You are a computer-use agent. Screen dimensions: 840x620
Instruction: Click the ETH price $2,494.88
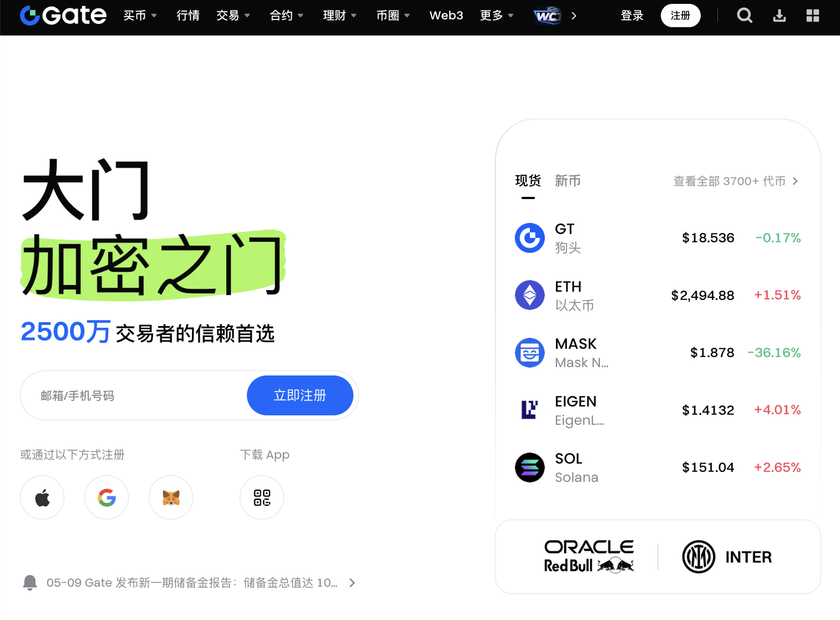(702, 295)
